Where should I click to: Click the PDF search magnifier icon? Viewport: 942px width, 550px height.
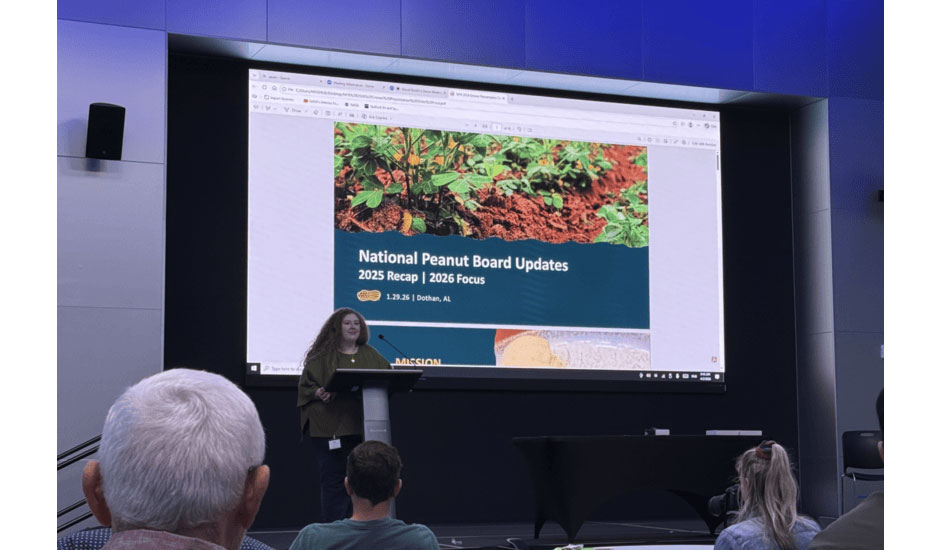click(639, 139)
